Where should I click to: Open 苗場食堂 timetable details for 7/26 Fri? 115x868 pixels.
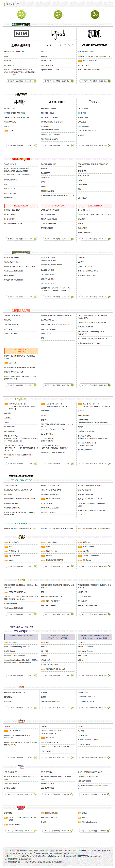[x=21, y=614]
